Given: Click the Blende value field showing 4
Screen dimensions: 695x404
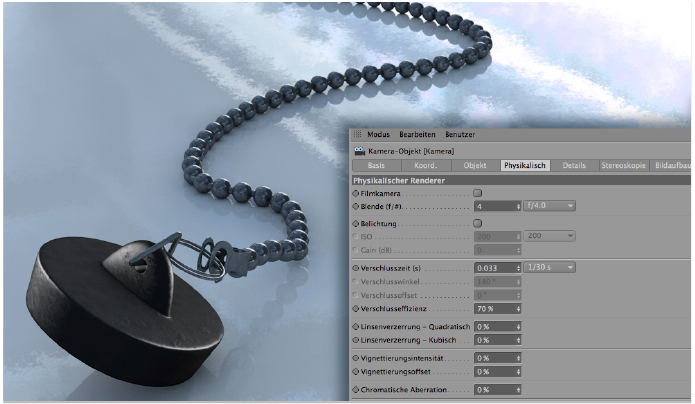Looking at the screenshot, I should [x=495, y=206].
